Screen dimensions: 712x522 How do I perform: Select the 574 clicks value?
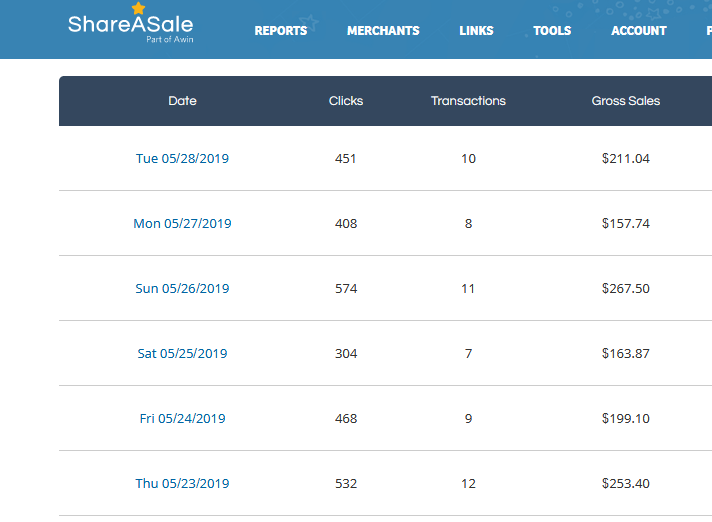tap(346, 288)
